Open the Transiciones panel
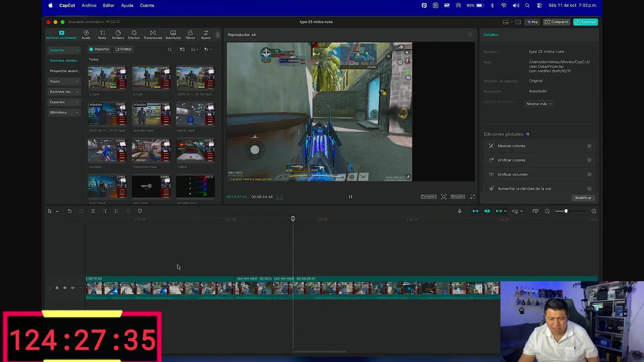 click(153, 35)
